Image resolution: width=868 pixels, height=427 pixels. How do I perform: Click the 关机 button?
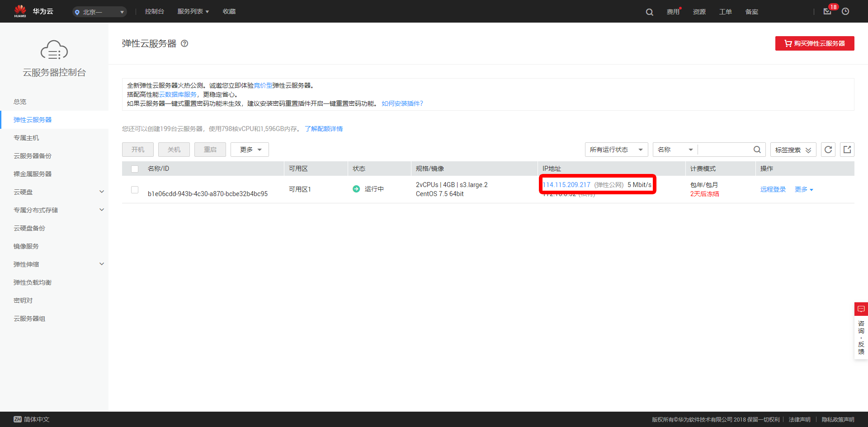(174, 150)
